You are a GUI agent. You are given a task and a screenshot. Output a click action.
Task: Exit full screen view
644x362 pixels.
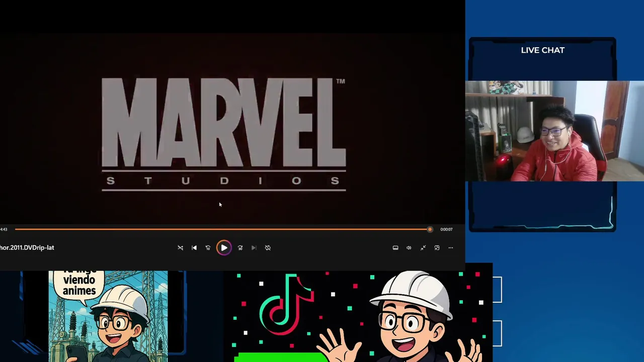423,247
